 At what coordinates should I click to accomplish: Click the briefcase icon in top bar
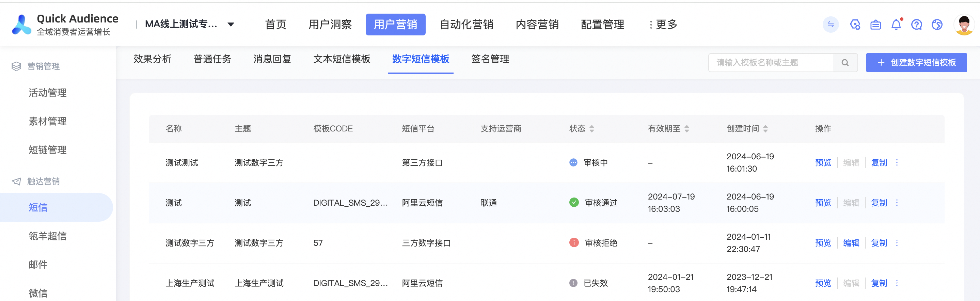(876, 25)
